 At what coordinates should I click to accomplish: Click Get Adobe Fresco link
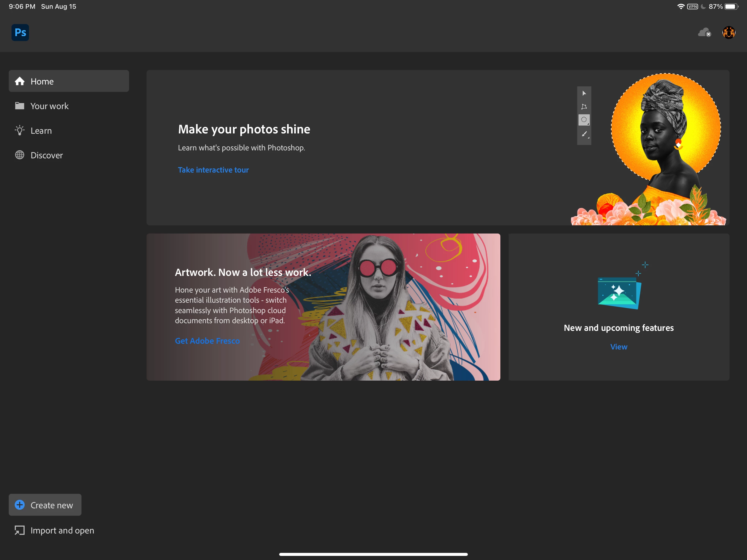tap(207, 341)
